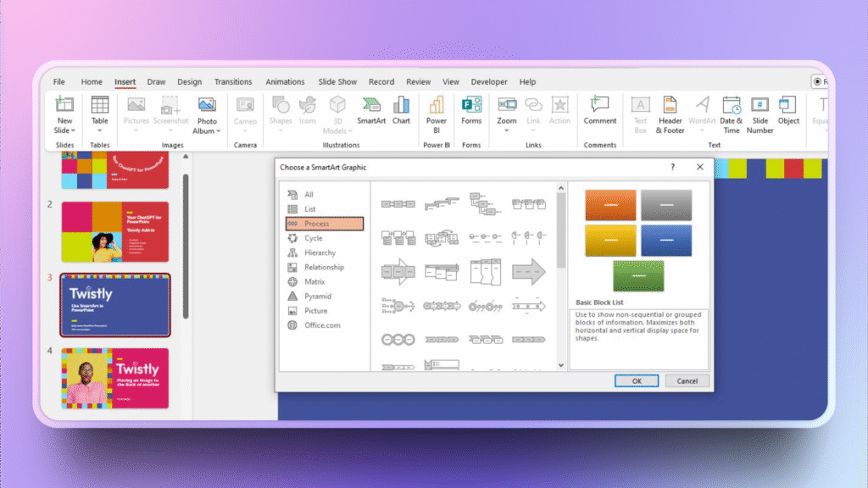Click Cancel in SmartArt dialog
The height and width of the screenshot is (488, 868).
[687, 381]
